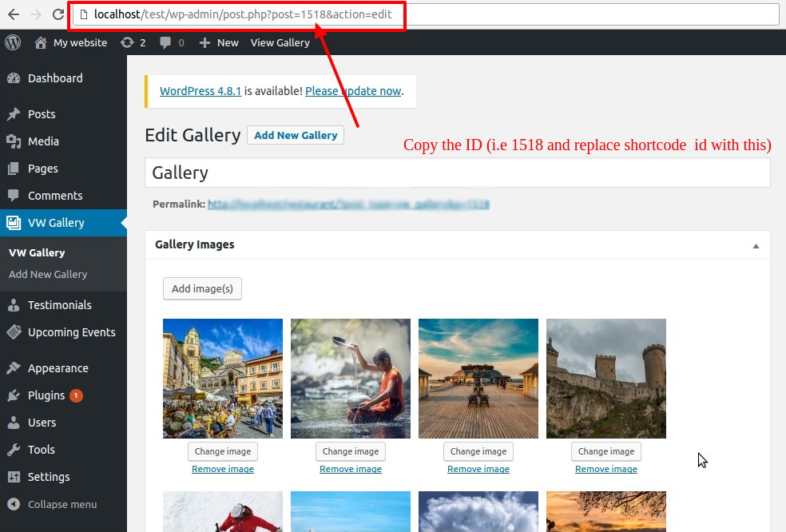This screenshot has height=532, width=786.
Task: Click the Gallery title input field
Action: point(457,173)
